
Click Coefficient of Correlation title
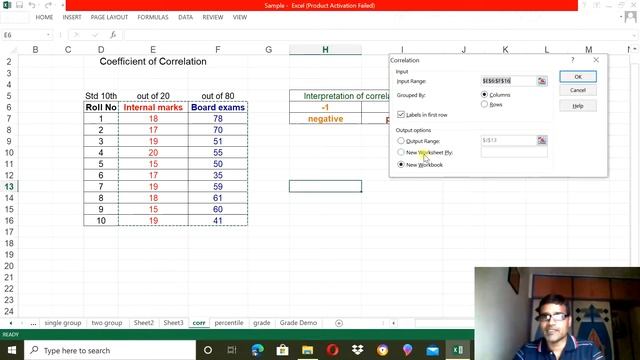pyautogui.click(x=153, y=62)
